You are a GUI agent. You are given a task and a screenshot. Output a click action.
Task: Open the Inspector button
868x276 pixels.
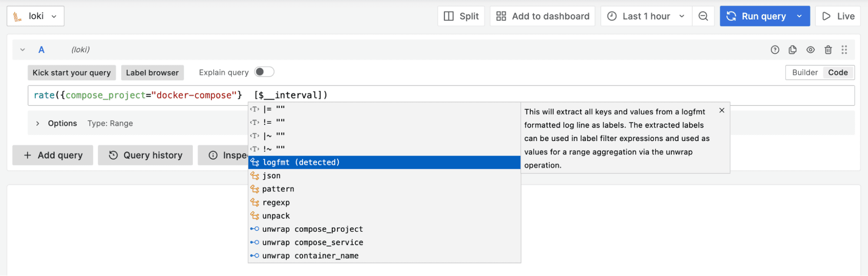[x=223, y=155]
